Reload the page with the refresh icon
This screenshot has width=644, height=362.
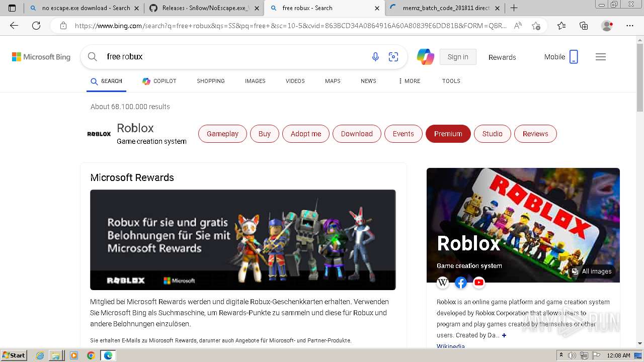[36, 26]
